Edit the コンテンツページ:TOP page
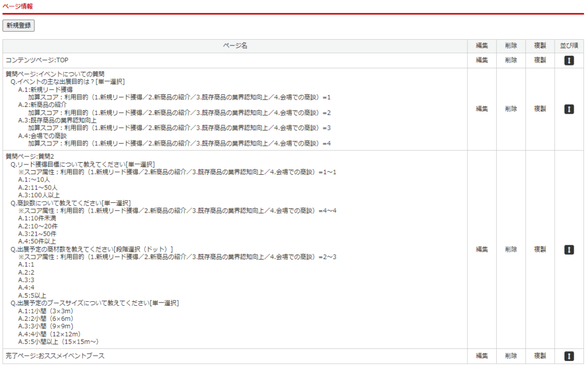 pos(482,60)
